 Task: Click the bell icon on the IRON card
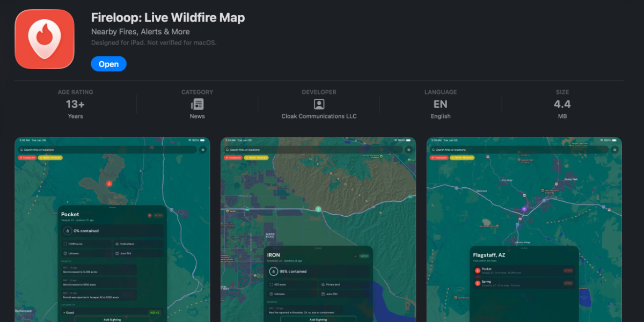pyautogui.click(x=355, y=256)
